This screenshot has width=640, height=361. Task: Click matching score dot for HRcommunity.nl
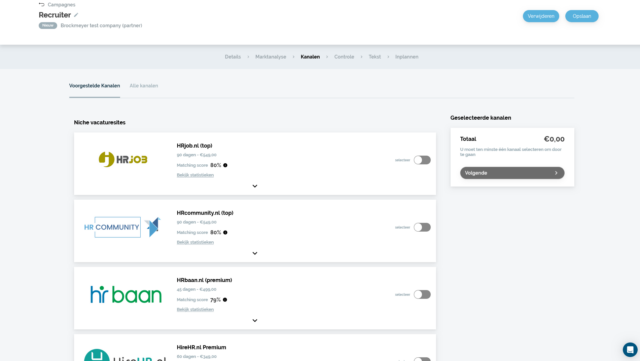coord(225,232)
